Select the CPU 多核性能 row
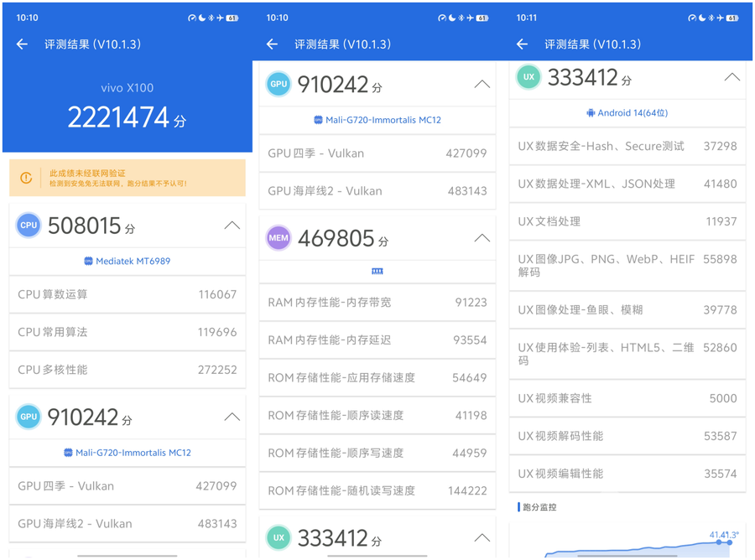755x560 pixels. pos(128,370)
